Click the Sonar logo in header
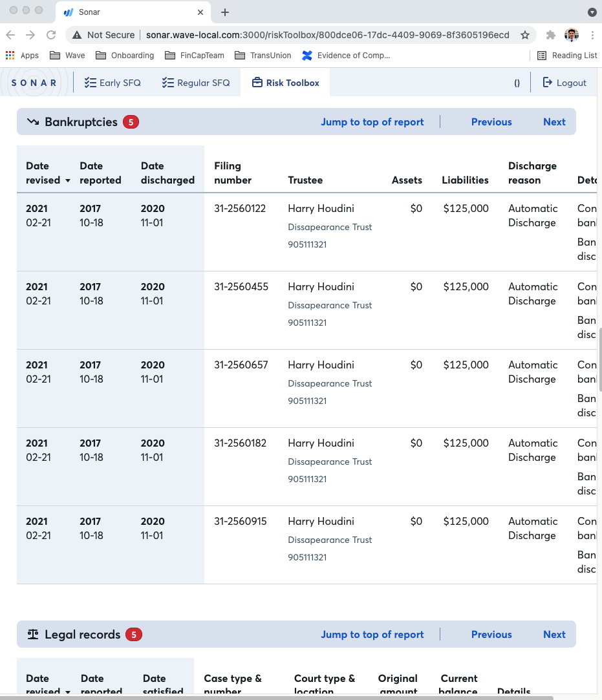This screenshot has height=700, width=602. click(34, 83)
